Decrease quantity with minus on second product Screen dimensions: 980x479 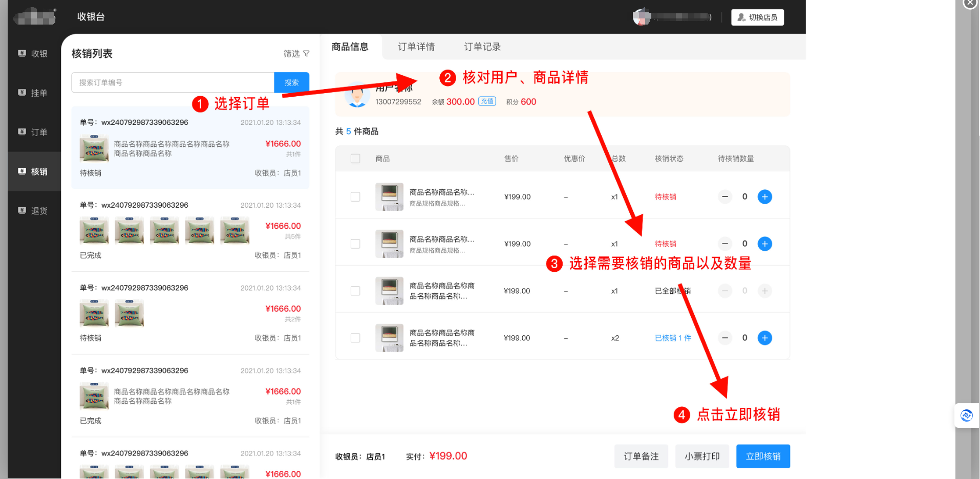tap(725, 244)
